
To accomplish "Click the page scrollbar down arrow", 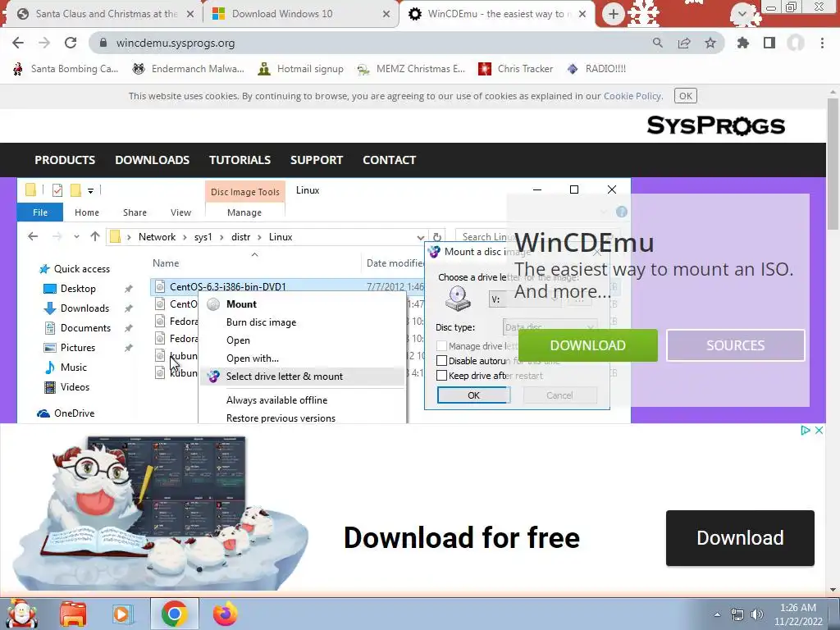I will 833,590.
